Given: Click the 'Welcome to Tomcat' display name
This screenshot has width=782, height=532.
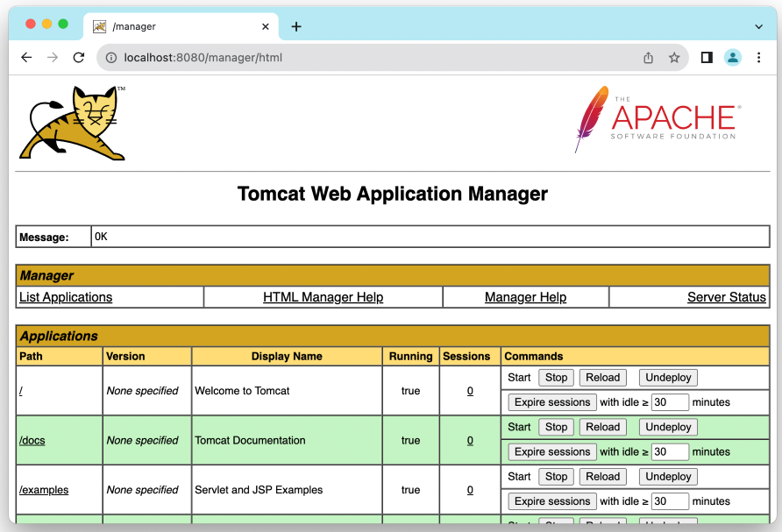Looking at the screenshot, I should point(242,391).
